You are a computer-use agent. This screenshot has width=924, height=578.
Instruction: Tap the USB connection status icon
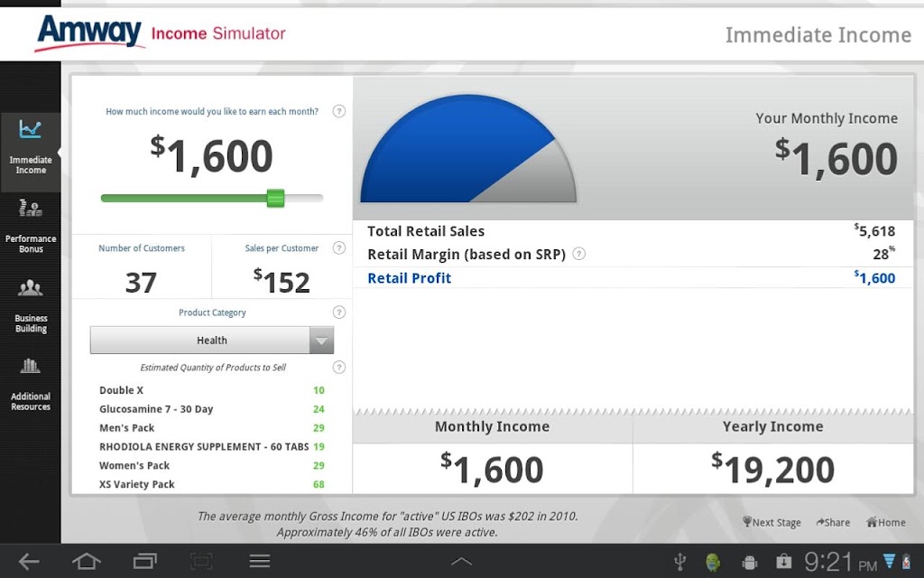[679, 562]
